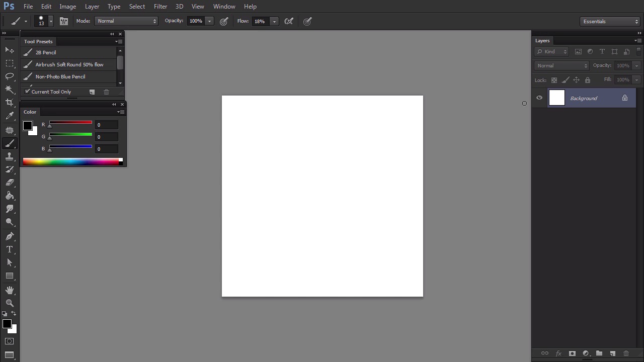644x362 pixels.
Task: Pick the Eyedropper tool
Action: (10, 116)
